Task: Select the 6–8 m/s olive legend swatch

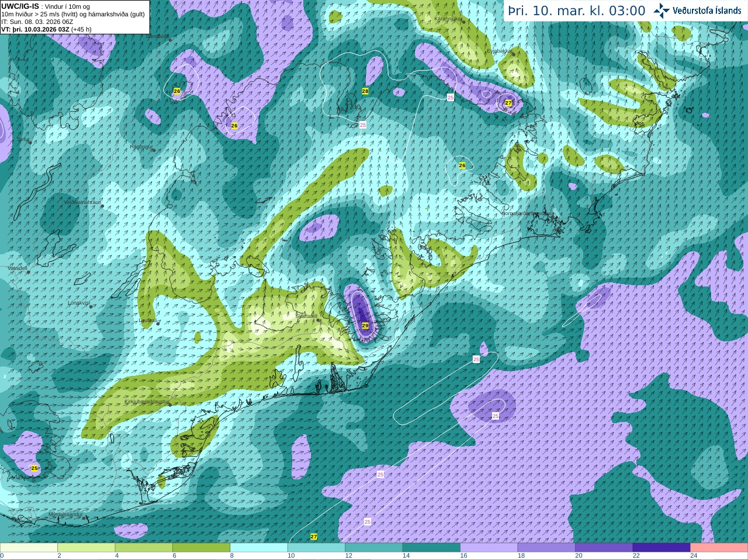Action: 202,548
